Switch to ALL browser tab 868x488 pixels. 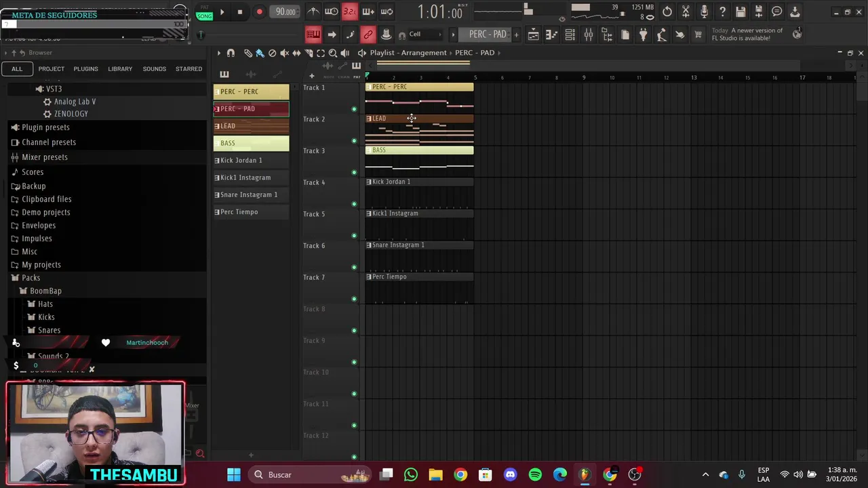click(17, 68)
